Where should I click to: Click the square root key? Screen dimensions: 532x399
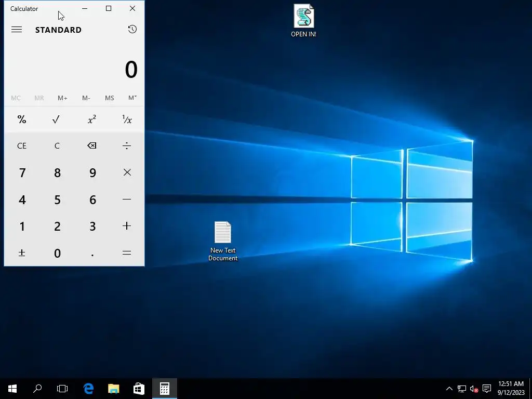[x=57, y=119]
